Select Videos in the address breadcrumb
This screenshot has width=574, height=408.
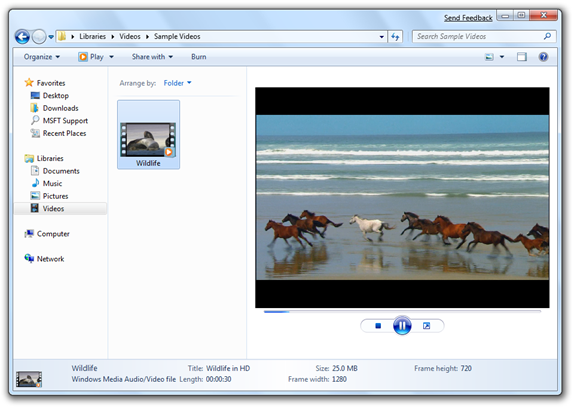pyautogui.click(x=130, y=36)
